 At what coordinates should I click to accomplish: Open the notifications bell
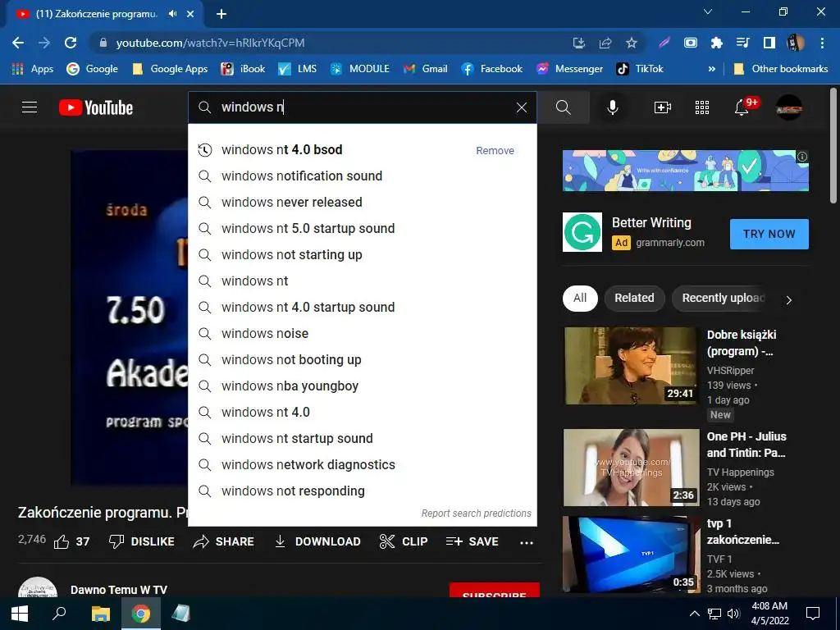[742, 107]
